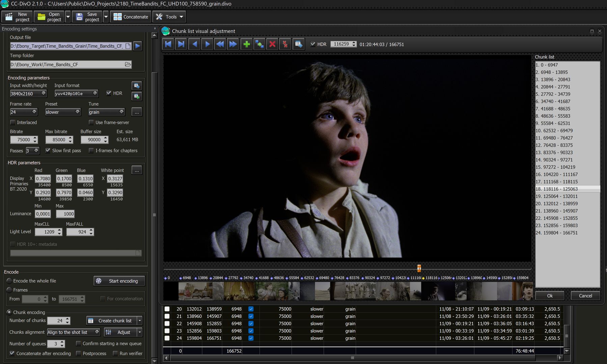
Task: Toggle HDR checkbox in Encoding parameters
Action: tap(109, 93)
